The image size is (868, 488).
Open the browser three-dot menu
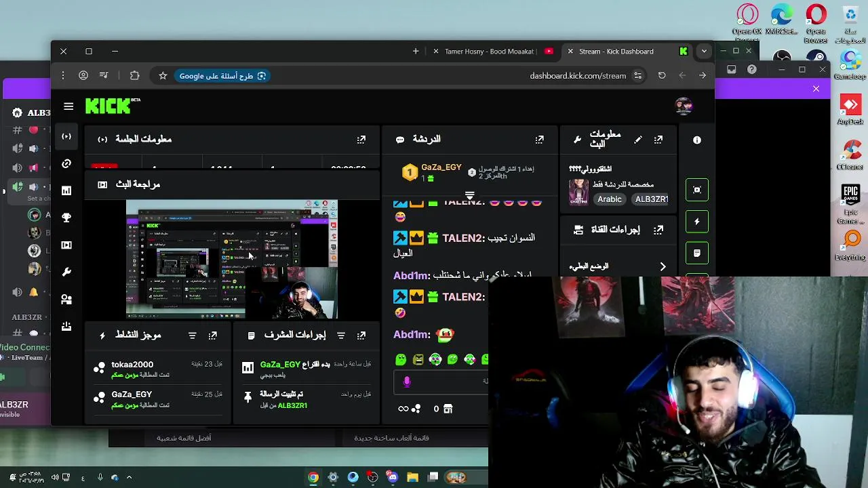click(63, 76)
